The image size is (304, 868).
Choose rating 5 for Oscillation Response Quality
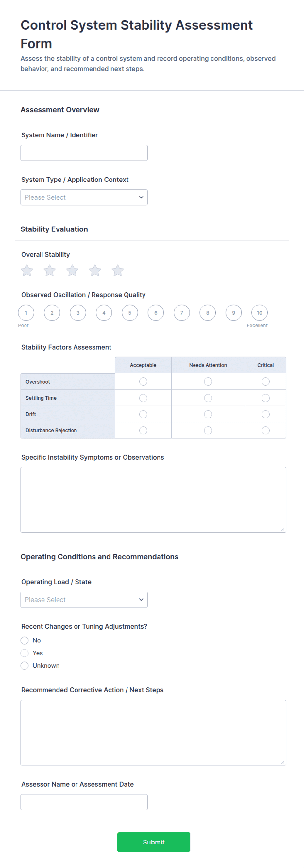click(130, 313)
